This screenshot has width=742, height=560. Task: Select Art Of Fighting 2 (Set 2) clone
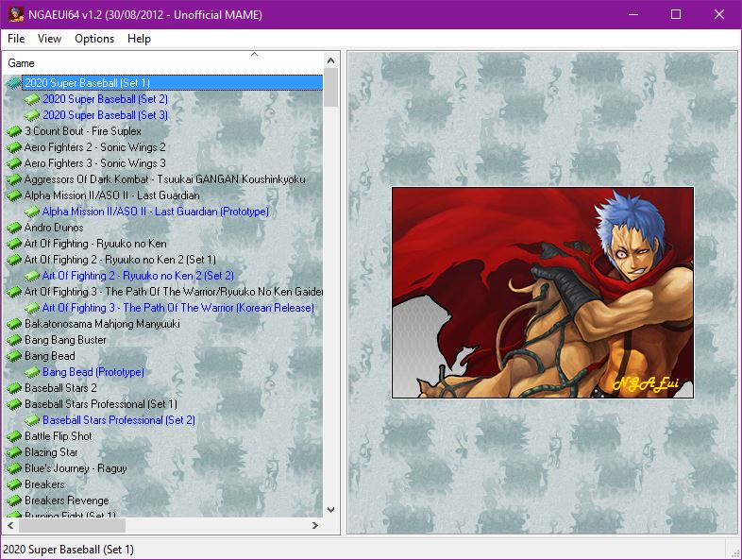138,276
